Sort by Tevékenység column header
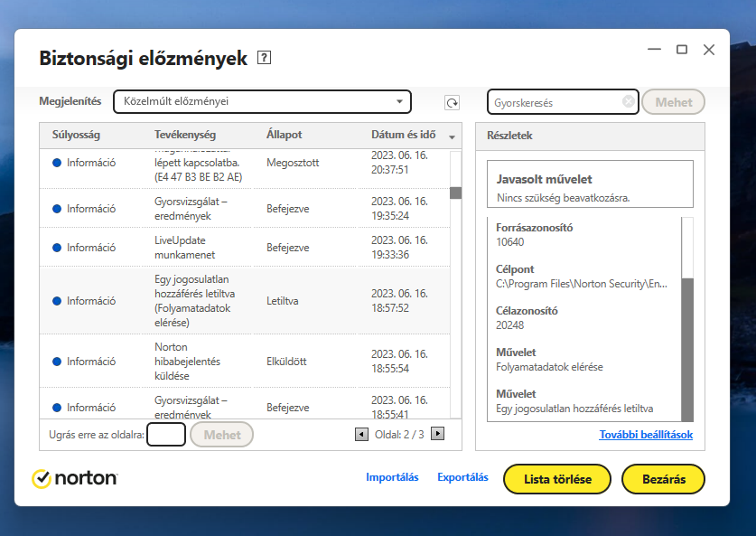Image resolution: width=756 pixels, height=536 pixels. point(184,135)
